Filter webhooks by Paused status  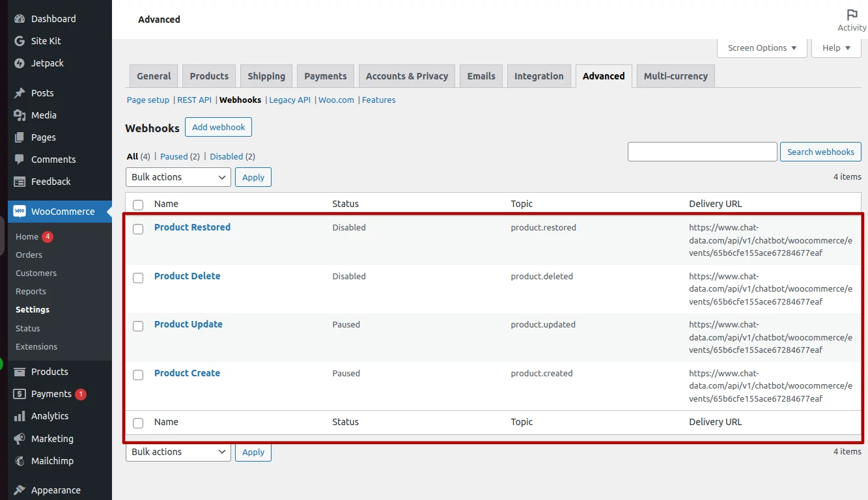point(174,156)
